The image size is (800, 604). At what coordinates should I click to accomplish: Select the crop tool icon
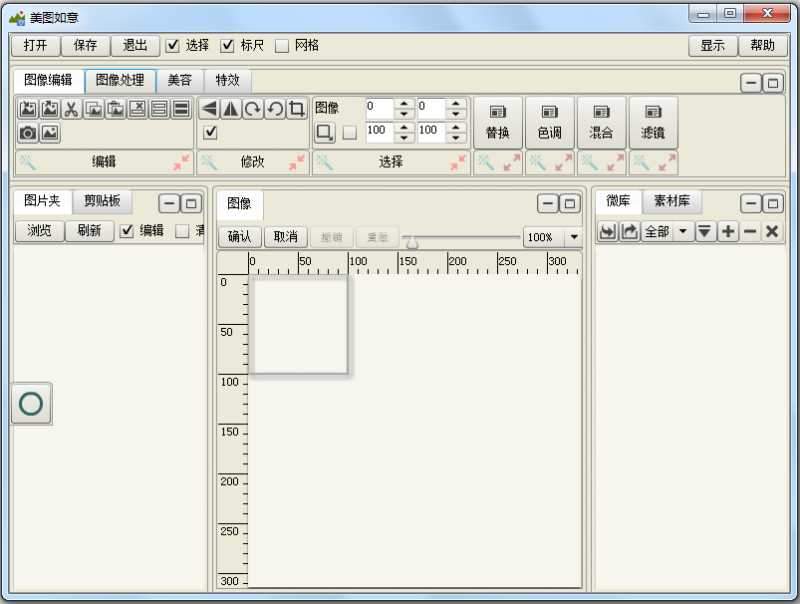click(x=296, y=109)
